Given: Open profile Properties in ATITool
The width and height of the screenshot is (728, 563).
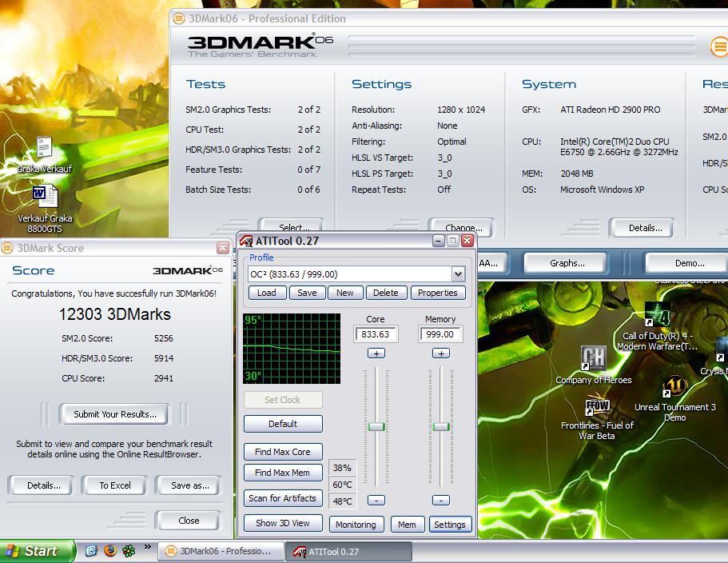Looking at the screenshot, I should [x=438, y=293].
